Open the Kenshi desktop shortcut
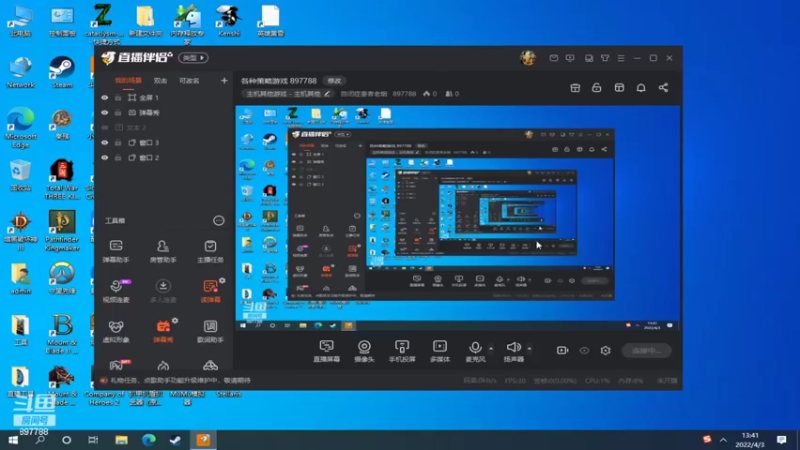800x450 pixels. (x=229, y=21)
